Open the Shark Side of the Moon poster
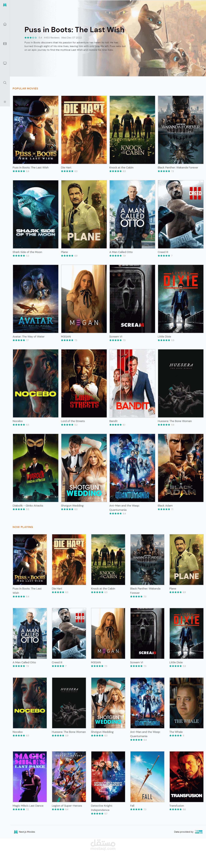This screenshot has height=868, width=206. [x=35, y=214]
